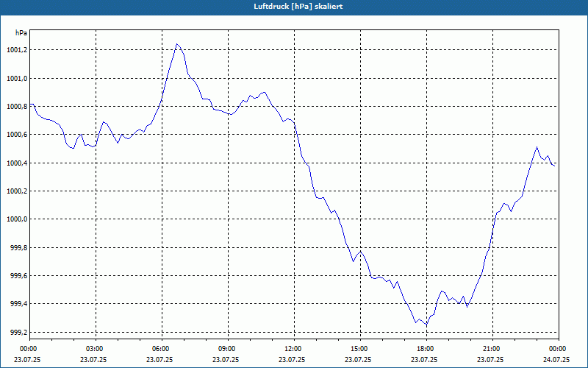Select the 999,6 y-axis value
The image size is (588, 368).
(18, 276)
